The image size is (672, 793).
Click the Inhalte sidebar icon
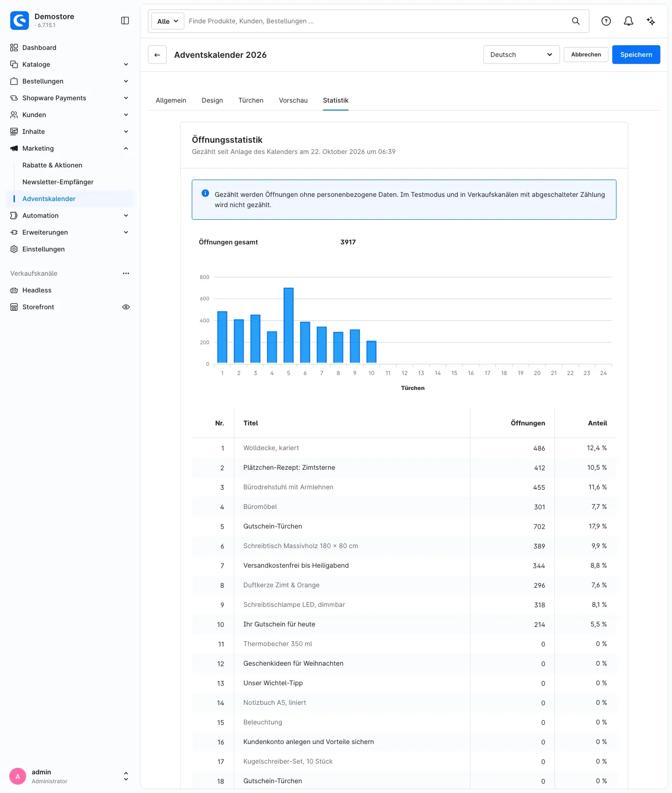[x=14, y=132]
